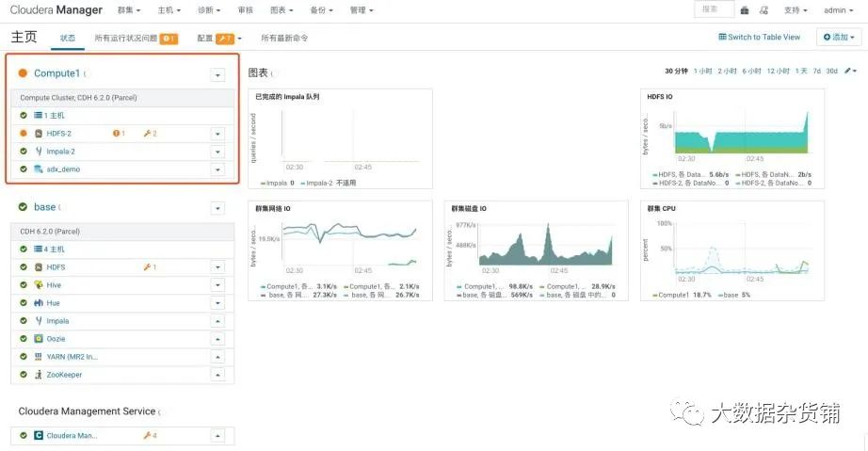Click the base cluster green health icon
Screen dimensions: 868x451
point(23,207)
